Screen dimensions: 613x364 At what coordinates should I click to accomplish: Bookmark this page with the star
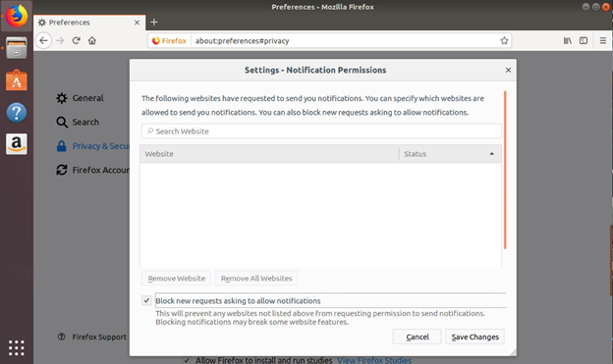coord(504,40)
